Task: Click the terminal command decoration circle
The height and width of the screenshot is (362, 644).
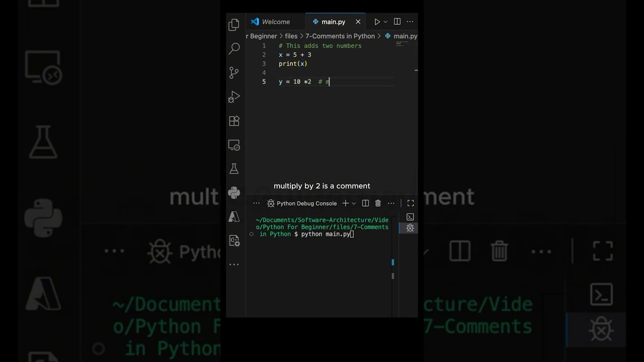Action: click(x=252, y=234)
